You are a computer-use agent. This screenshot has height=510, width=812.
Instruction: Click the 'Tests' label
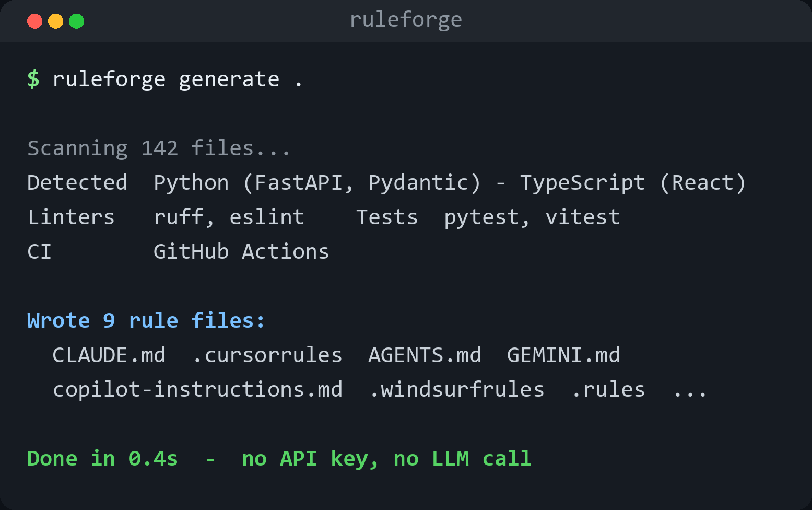[387, 217]
